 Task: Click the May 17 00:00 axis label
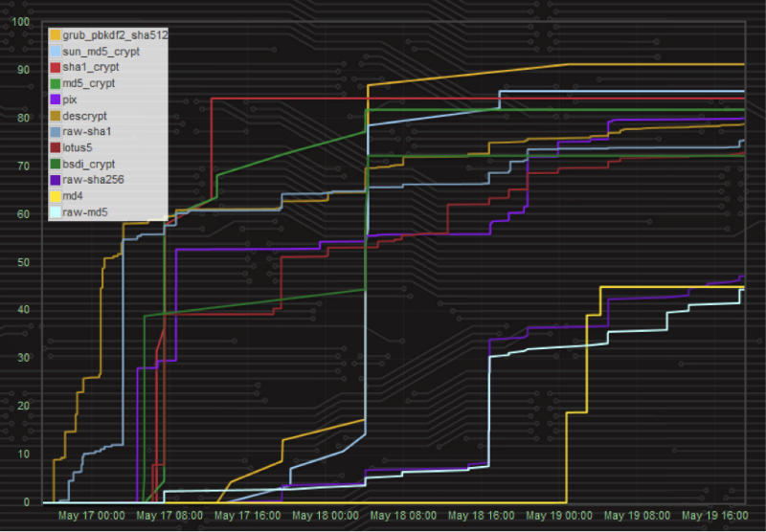(91, 516)
